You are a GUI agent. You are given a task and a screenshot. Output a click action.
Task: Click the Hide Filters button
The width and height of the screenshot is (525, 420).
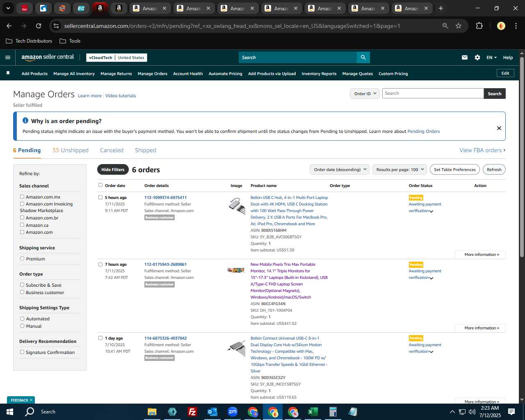(113, 169)
